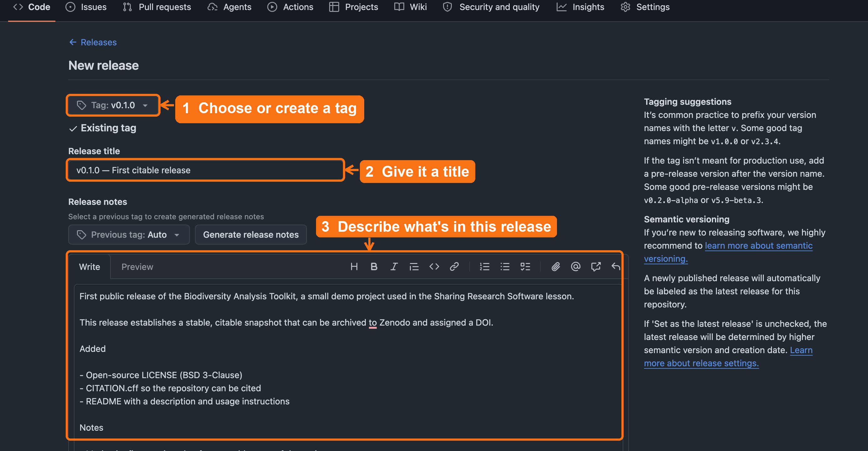Open the Previous tag Auto dropdown
The width and height of the screenshot is (868, 451).
[129, 235]
